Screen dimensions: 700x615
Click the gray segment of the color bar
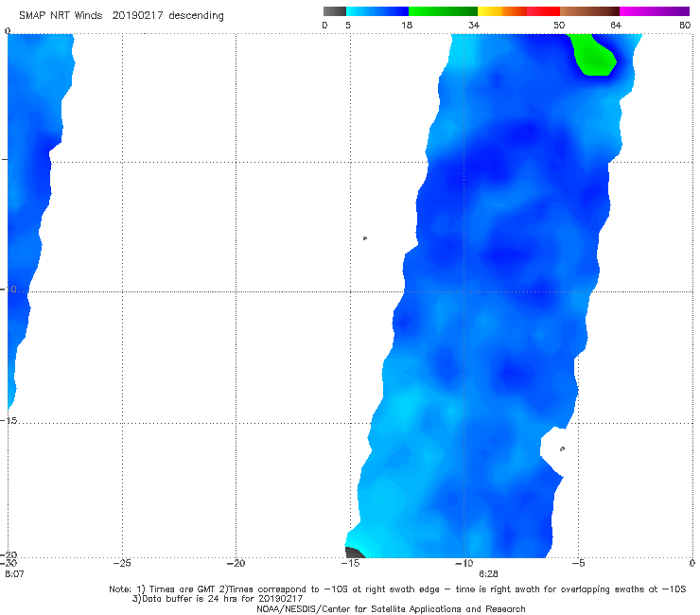pyautogui.click(x=334, y=11)
